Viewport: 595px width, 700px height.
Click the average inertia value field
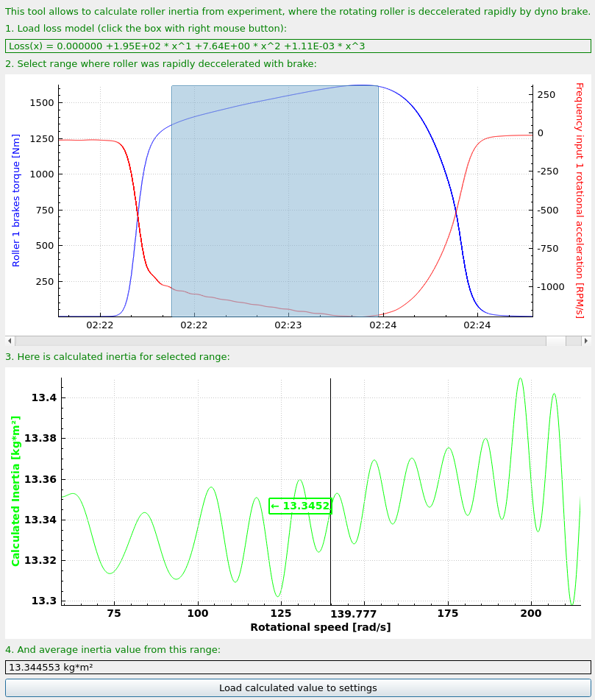[297, 668]
